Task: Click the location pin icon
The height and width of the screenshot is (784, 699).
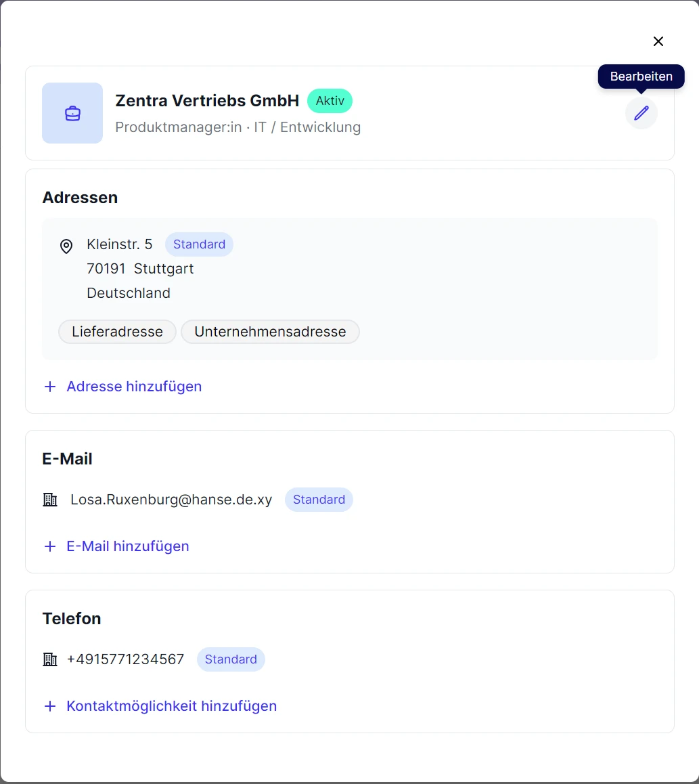Action: tap(66, 246)
